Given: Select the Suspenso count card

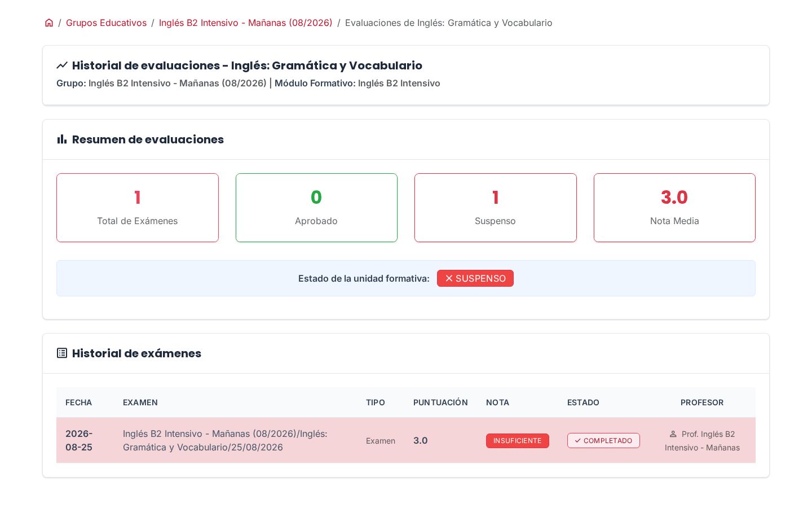Looking at the screenshot, I should click(x=496, y=208).
